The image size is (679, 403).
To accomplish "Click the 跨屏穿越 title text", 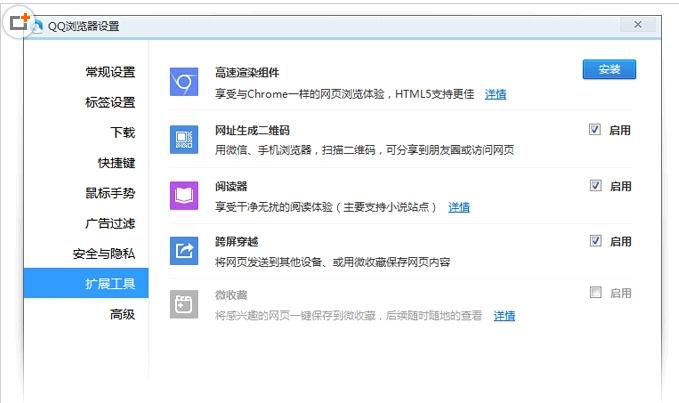I will 236,242.
